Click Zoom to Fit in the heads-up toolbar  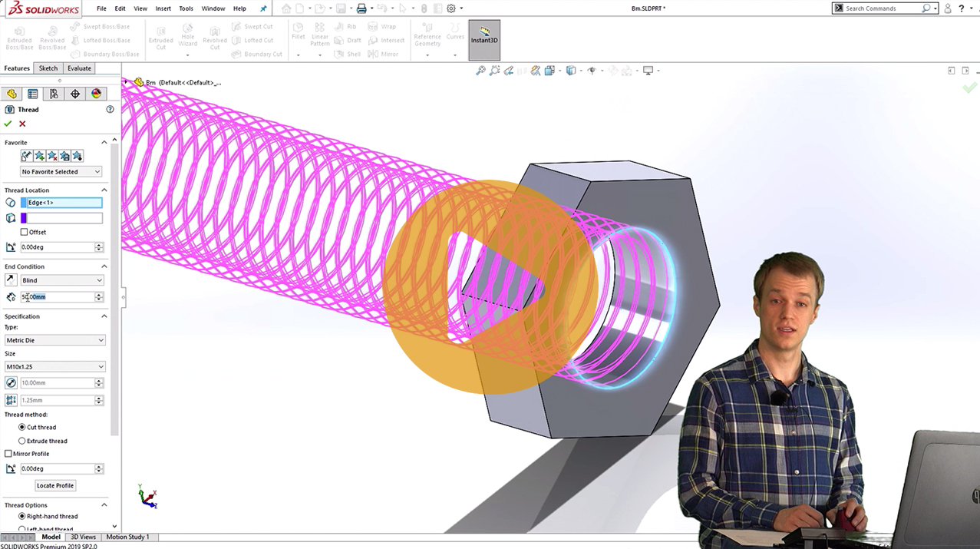480,70
